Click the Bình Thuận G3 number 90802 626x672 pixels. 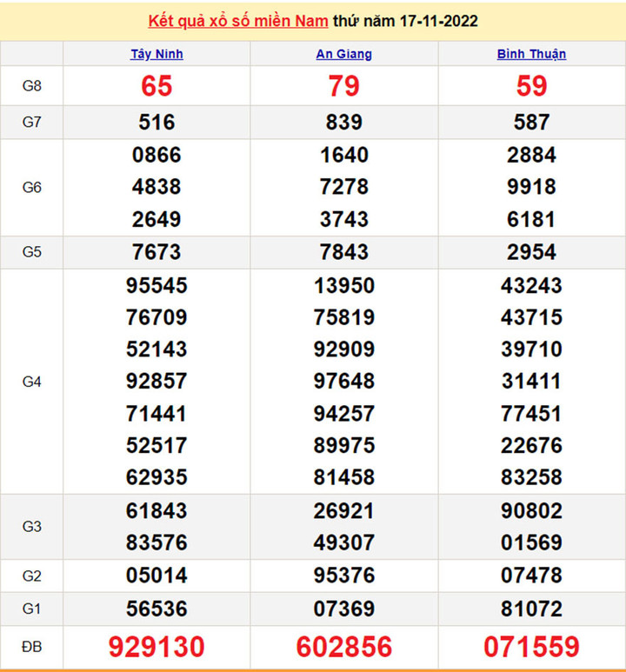coord(531,510)
